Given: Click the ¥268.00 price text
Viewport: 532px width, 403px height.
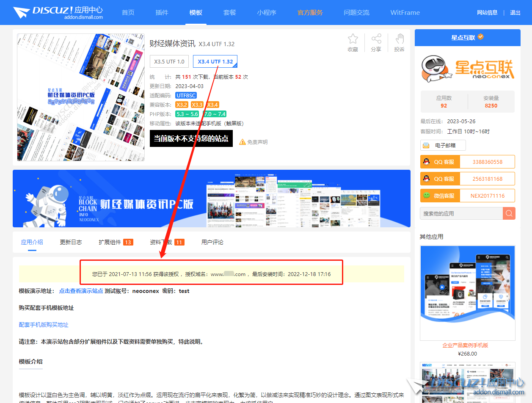Looking at the screenshot, I should (467, 353).
